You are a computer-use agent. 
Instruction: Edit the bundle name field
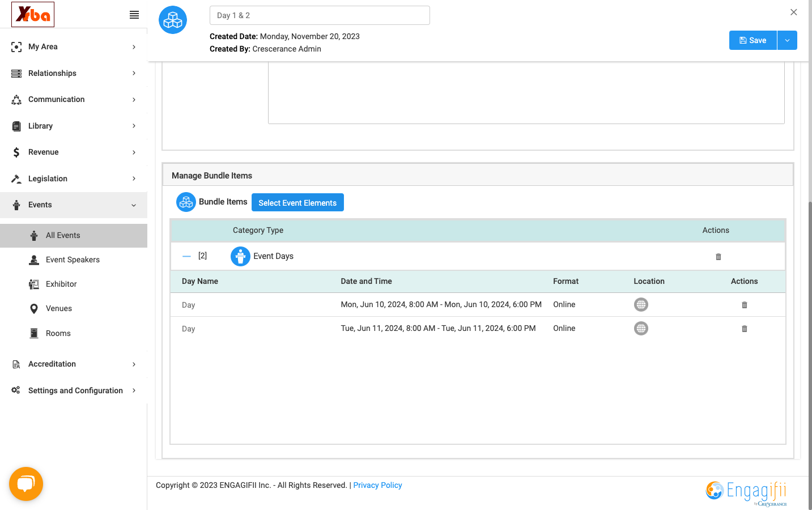[x=320, y=15]
